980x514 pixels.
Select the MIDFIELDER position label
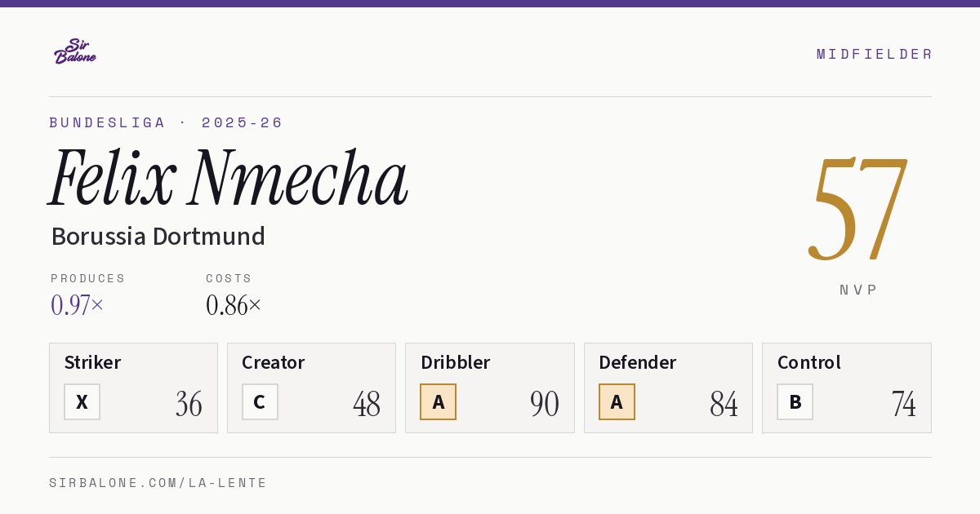[874, 54]
